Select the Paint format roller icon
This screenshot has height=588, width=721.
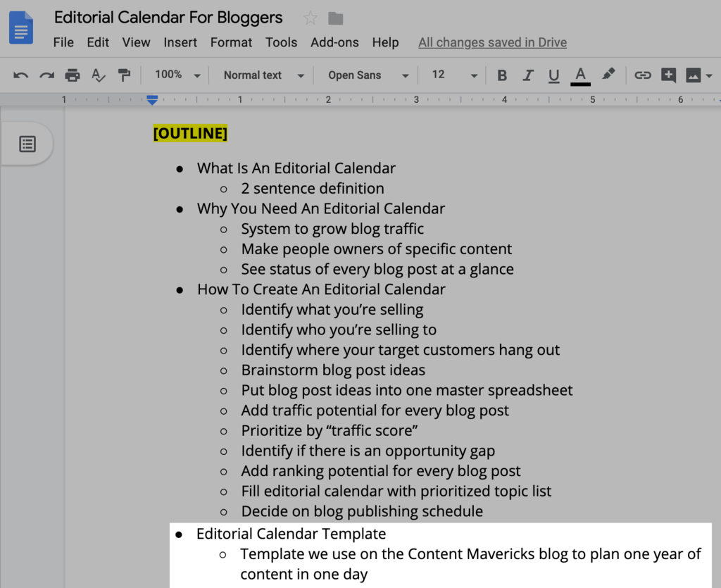124,75
